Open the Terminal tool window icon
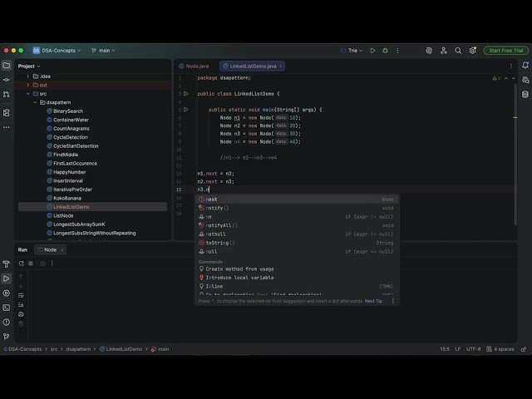Image resolution: width=532 pixels, height=399 pixels. 7,308
